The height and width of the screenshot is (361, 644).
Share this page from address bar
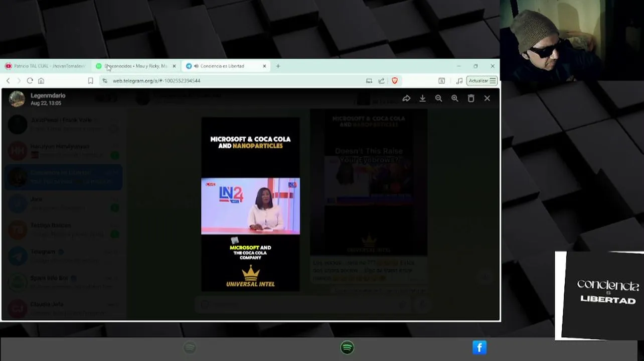point(381,81)
